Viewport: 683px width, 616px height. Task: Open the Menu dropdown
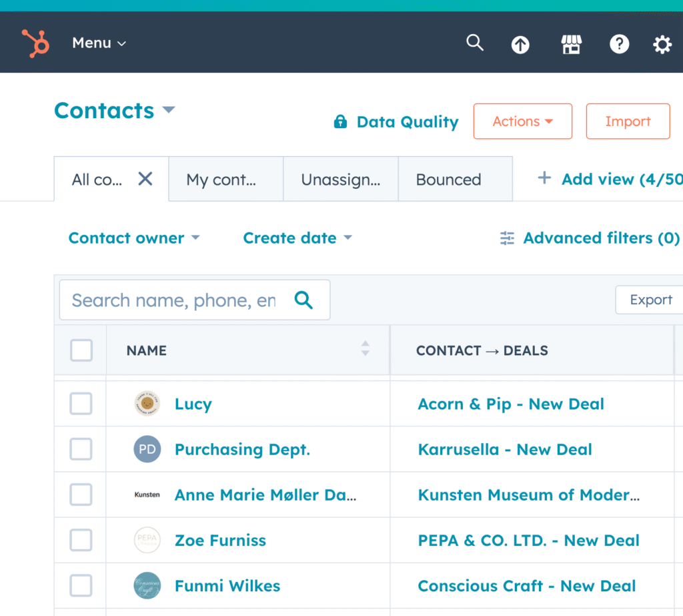[99, 43]
